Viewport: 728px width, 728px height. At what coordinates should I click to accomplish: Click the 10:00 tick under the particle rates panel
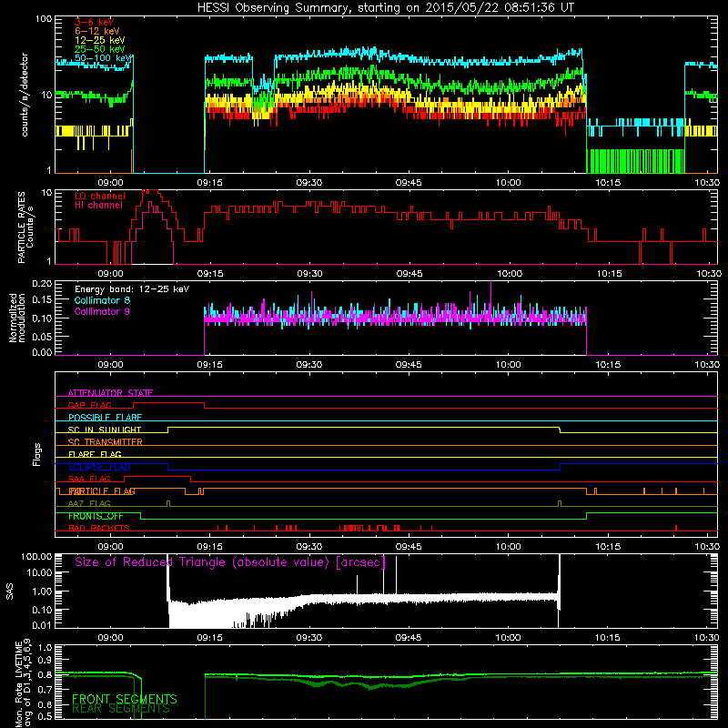click(510, 274)
